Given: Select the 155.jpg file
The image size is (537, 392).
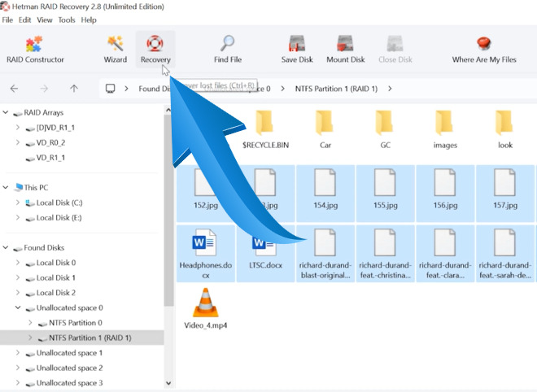Looking at the screenshot, I should click(386, 194).
